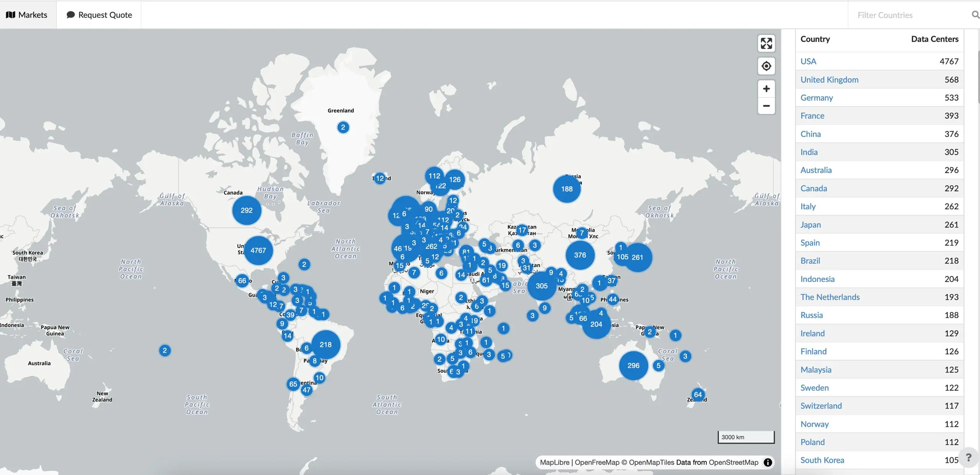Click the OpenStreetMap attribution link

[733, 462]
